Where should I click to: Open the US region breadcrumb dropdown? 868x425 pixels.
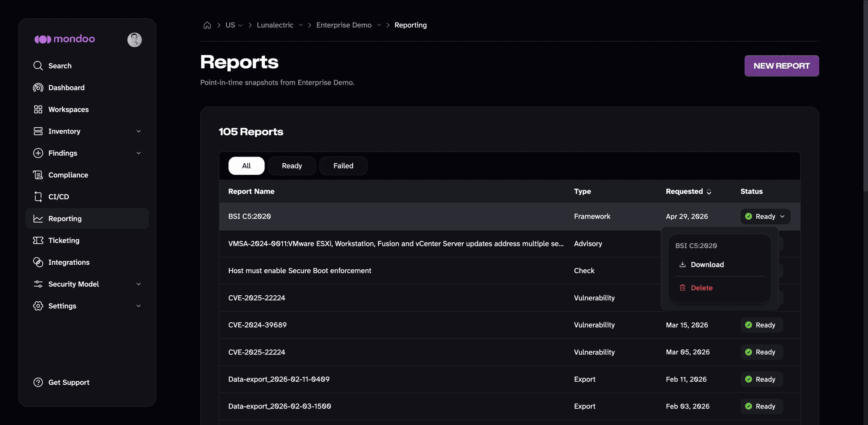pyautogui.click(x=240, y=25)
